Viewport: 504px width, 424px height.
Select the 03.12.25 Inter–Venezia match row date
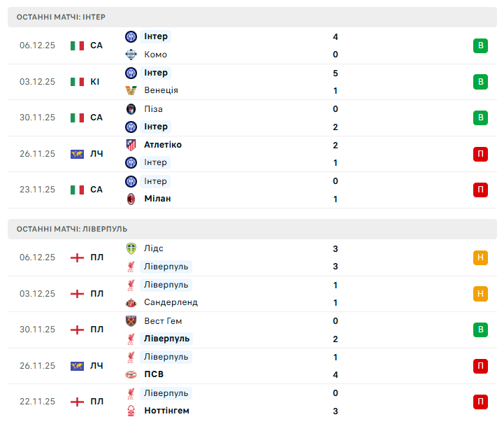[37, 82]
